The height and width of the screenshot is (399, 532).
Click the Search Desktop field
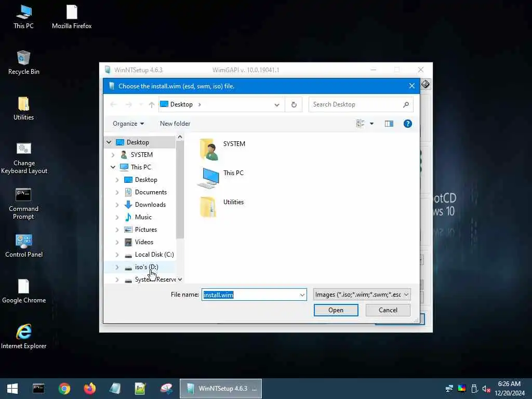(356, 104)
